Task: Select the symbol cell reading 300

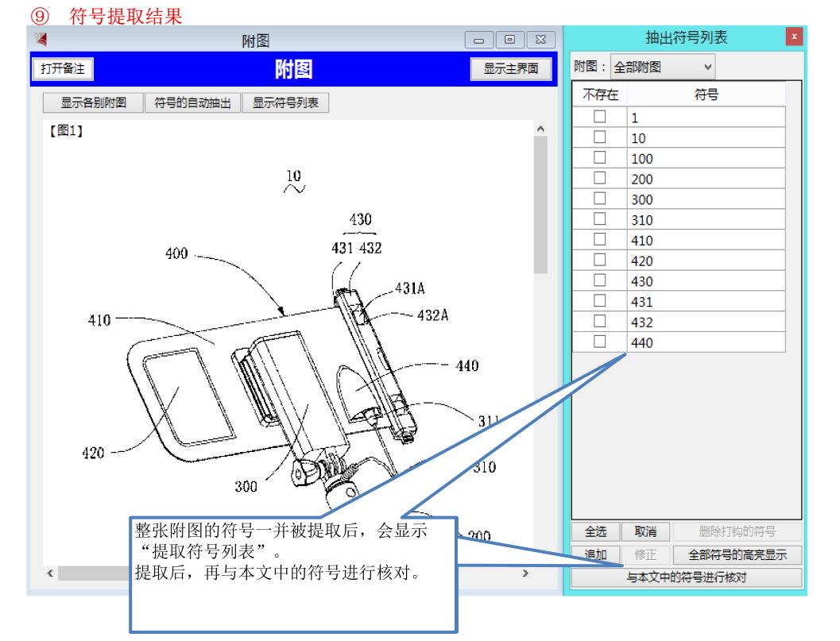Action: pyautogui.click(x=706, y=199)
